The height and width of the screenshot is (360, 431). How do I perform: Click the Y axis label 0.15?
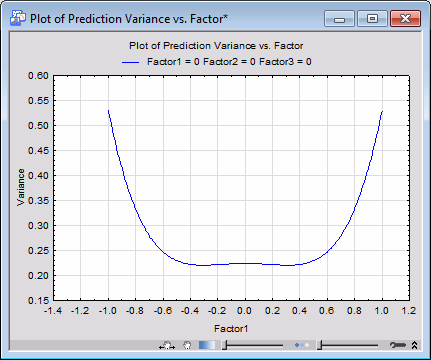pyautogui.click(x=38, y=300)
